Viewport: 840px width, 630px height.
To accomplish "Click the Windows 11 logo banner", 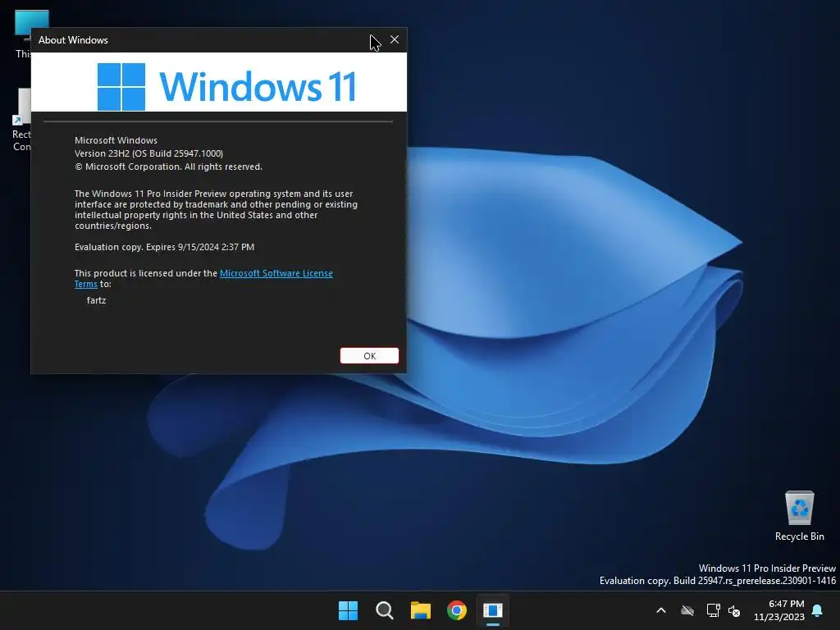I will click(218, 82).
